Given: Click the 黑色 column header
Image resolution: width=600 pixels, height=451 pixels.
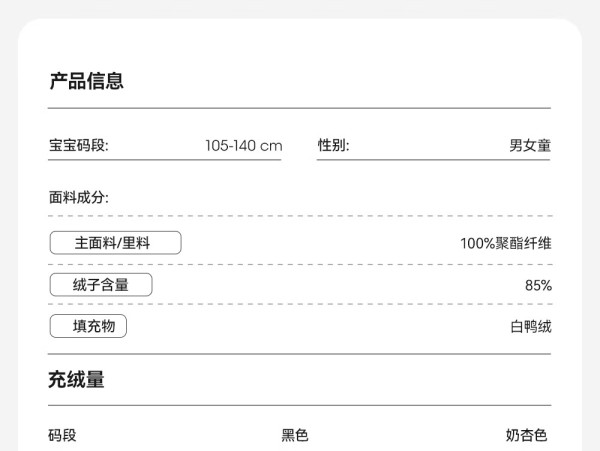Looking at the screenshot, I should [295, 435].
